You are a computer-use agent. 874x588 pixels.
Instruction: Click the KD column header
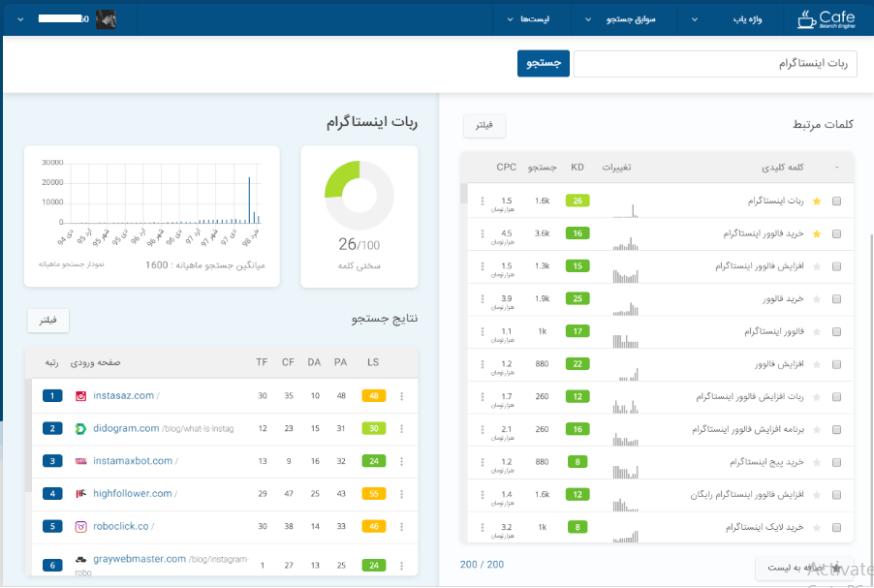coord(577,168)
